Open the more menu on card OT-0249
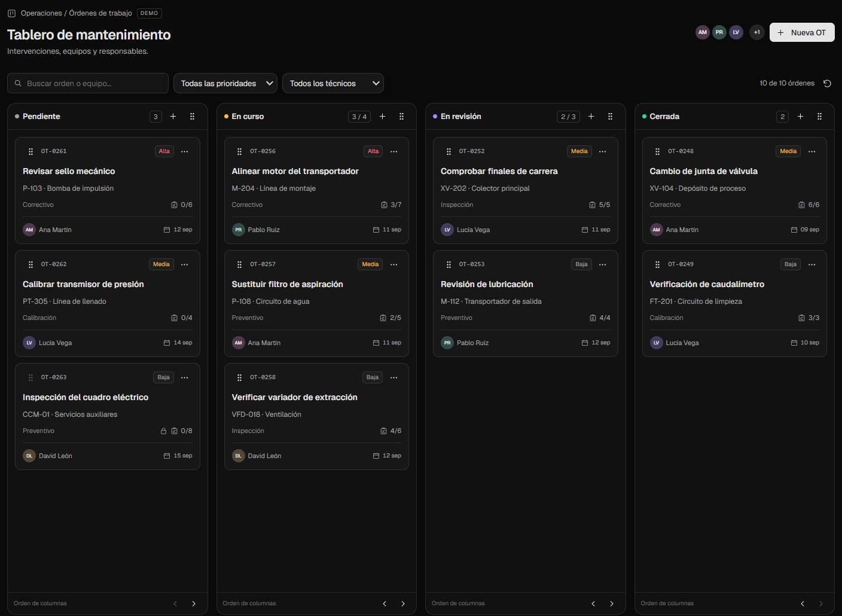This screenshot has height=616, width=842. 812,264
